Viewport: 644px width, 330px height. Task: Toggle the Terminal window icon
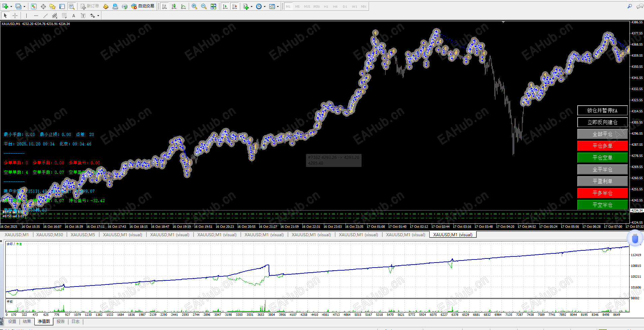pos(62,6)
